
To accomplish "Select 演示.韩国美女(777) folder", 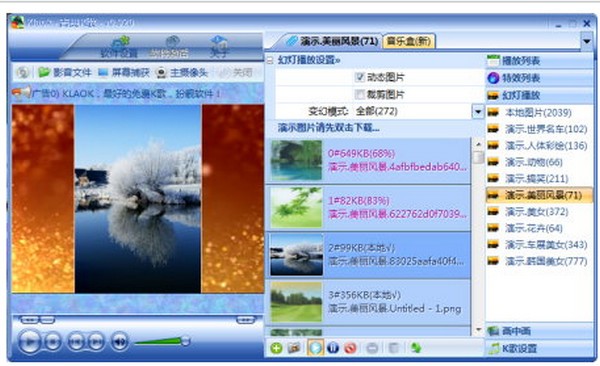I will point(538,261).
